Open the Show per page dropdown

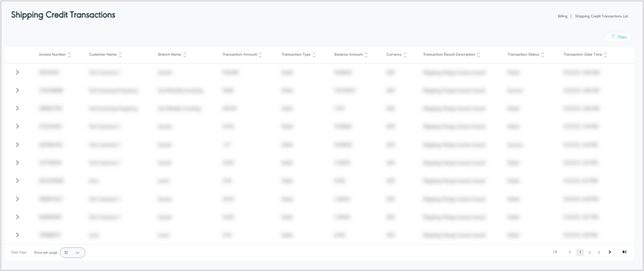72,253
